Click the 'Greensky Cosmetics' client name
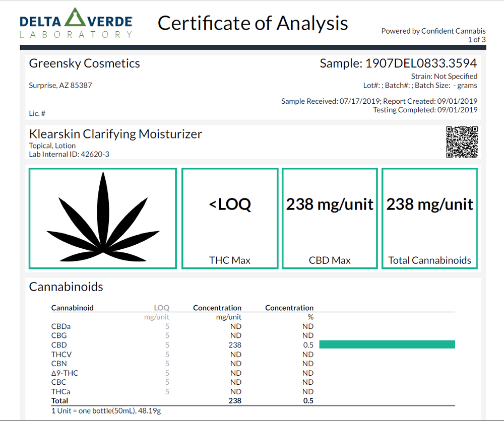The width and height of the screenshot is (504, 421). pos(85,63)
